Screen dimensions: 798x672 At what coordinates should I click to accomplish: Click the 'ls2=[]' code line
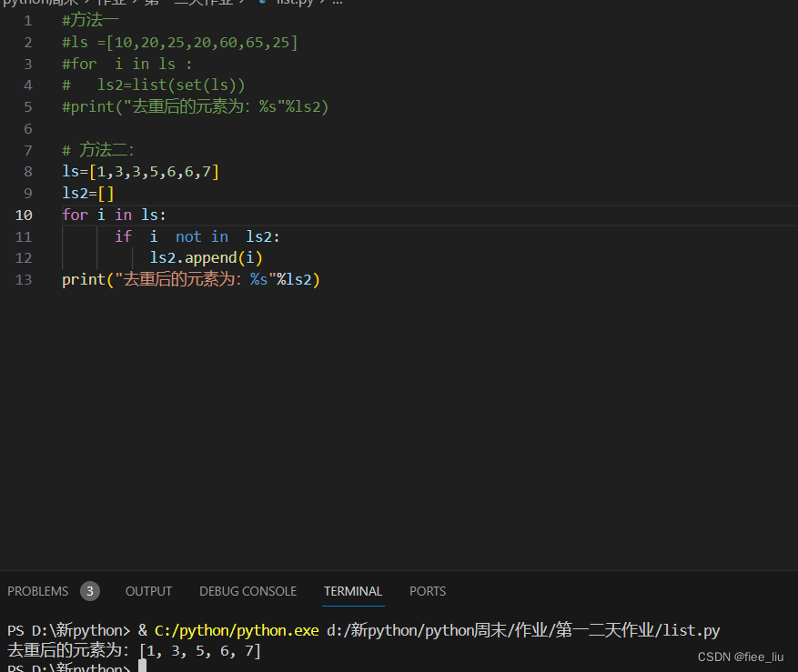tap(88, 194)
